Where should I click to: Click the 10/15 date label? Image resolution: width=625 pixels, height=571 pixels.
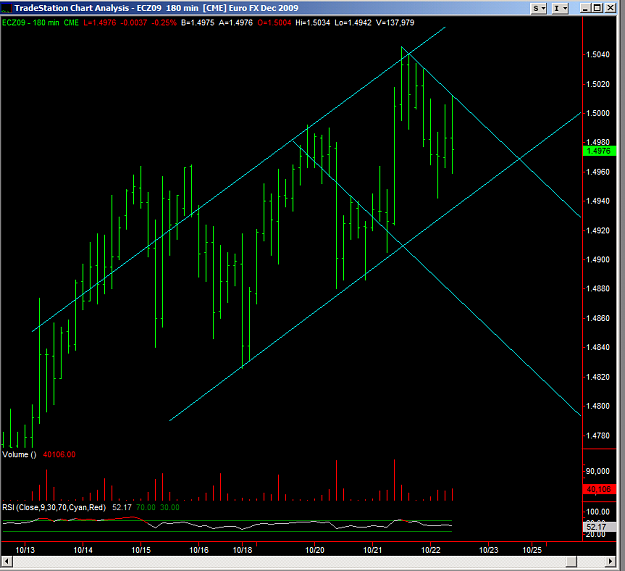click(x=141, y=550)
